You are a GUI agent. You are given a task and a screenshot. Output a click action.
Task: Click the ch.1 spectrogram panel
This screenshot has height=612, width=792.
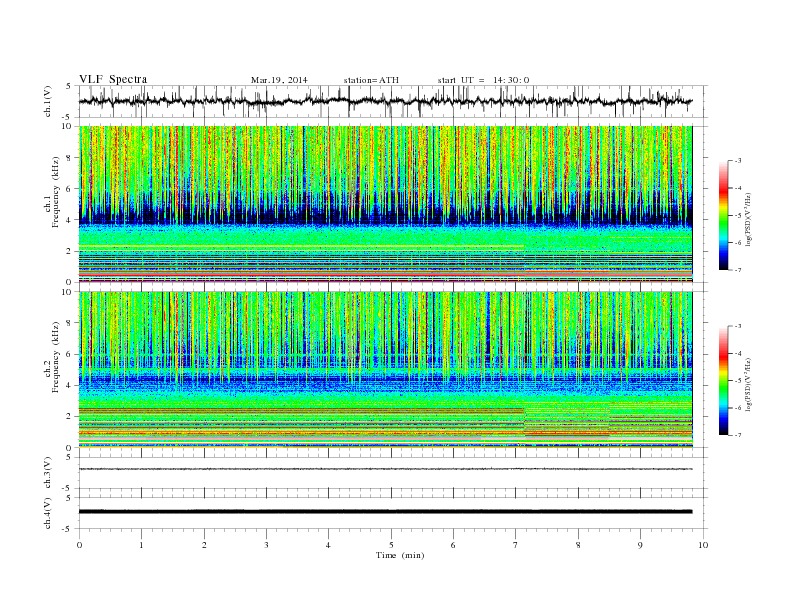[385, 204]
